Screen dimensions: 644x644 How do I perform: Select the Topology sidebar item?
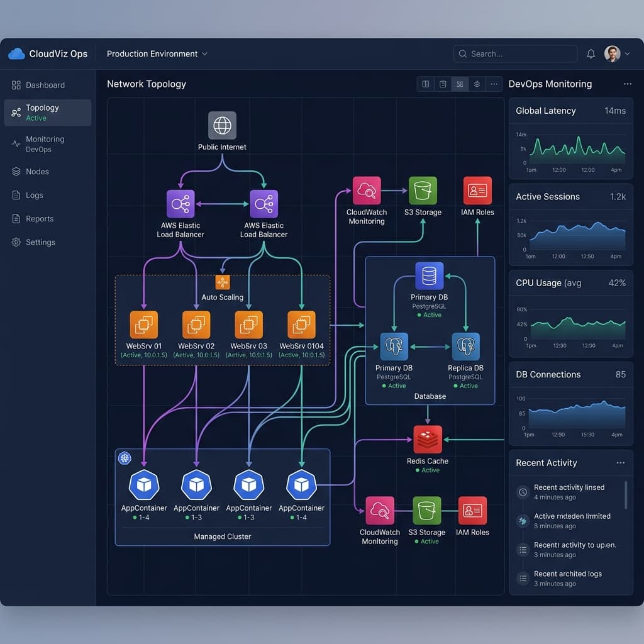pos(48,113)
